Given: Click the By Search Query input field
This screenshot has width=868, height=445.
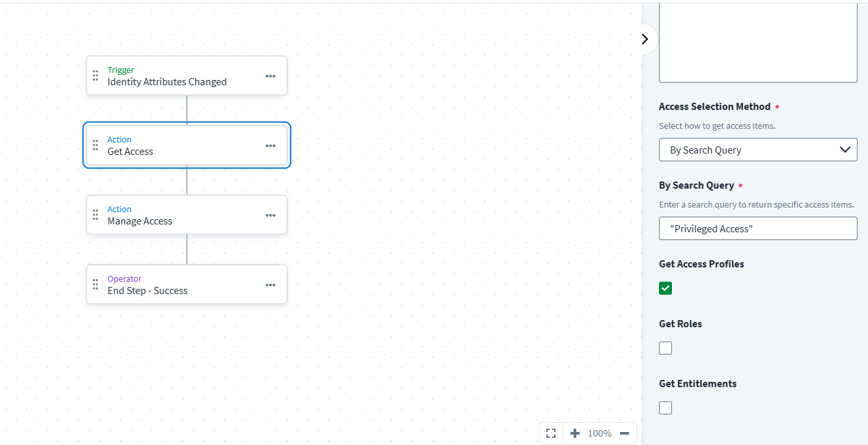Looking at the screenshot, I should [758, 228].
